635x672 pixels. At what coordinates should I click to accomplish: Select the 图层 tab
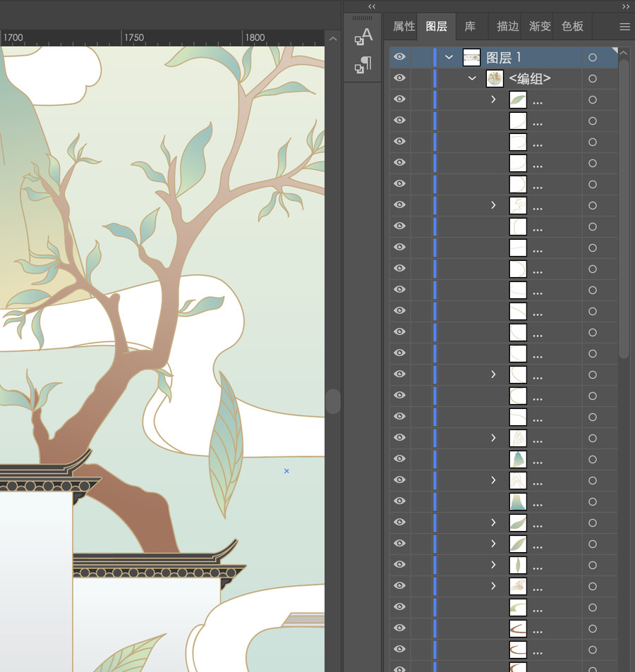point(437,27)
